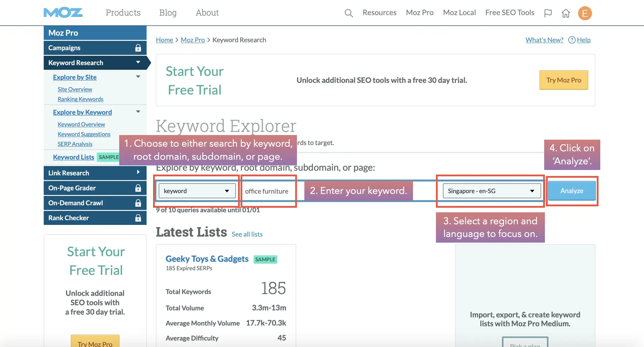The image size is (644, 347).
Task: Select Rank Checker in the sidebar
Action: click(95, 218)
